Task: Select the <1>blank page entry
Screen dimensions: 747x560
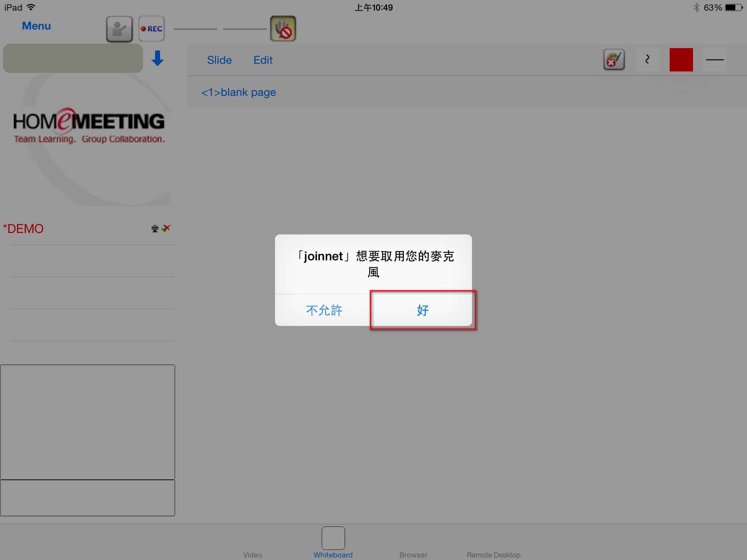Action: [x=239, y=92]
